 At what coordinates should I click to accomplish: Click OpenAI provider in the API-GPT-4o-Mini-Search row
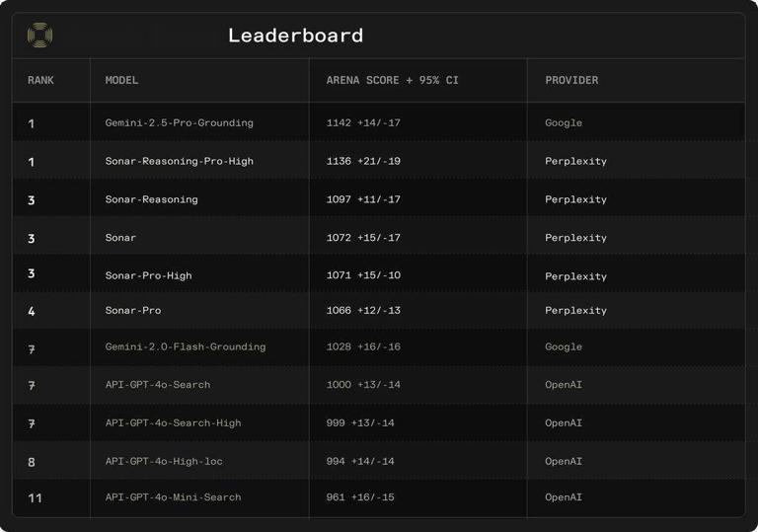(x=564, y=496)
